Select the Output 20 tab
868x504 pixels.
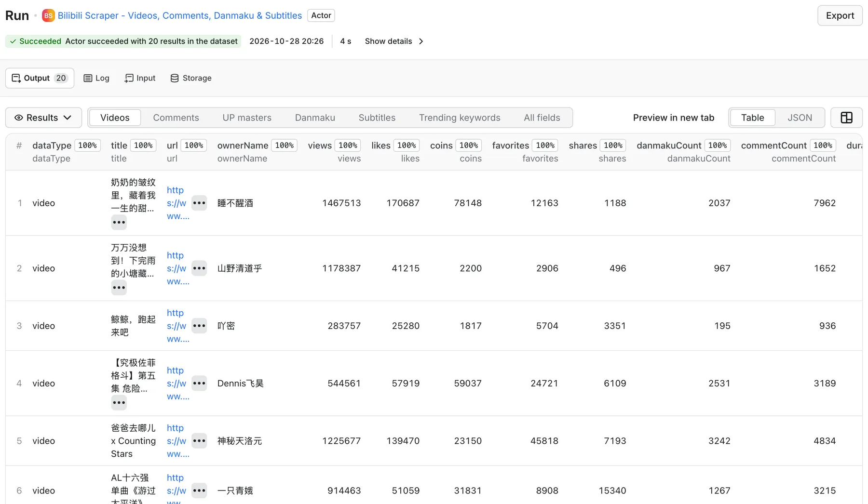click(40, 78)
